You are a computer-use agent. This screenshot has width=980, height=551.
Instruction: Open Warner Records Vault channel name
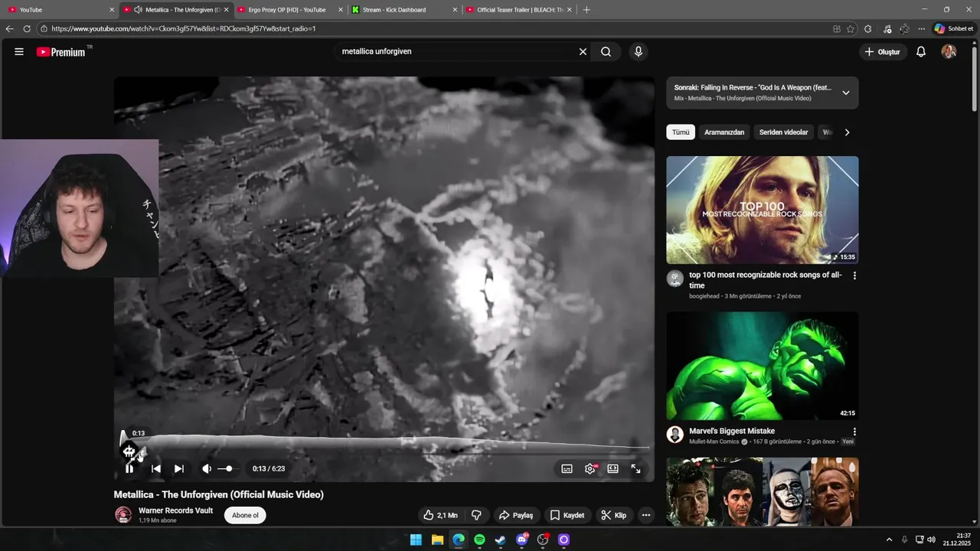point(175,510)
